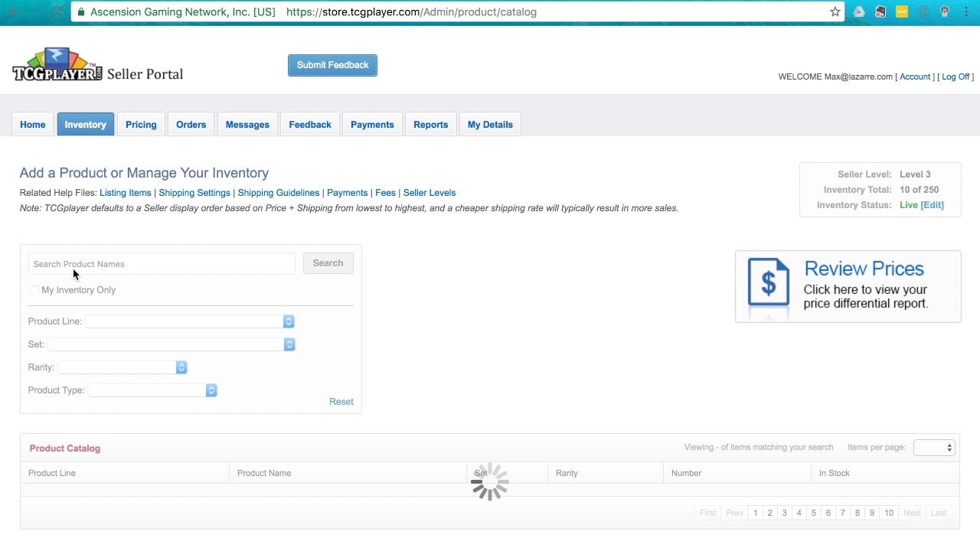
Task: Open the My Details tab
Action: pyautogui.click(x=490, y=125)
